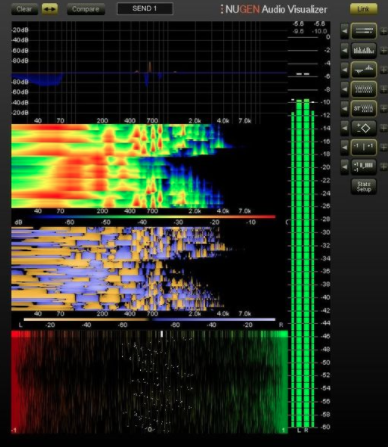Toggle the correlation-by-frequency view button in last row
This screenshot has width=388, height=447.
(x=364, y=166)
